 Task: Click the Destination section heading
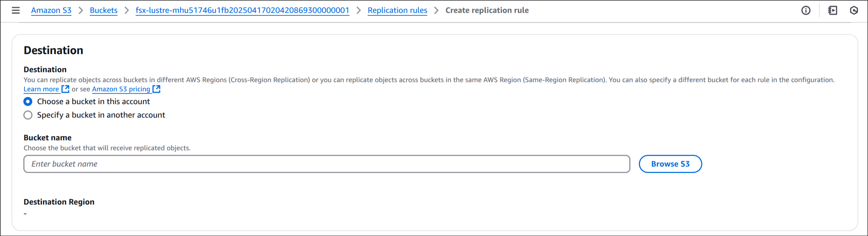click(x=53, y=50)
